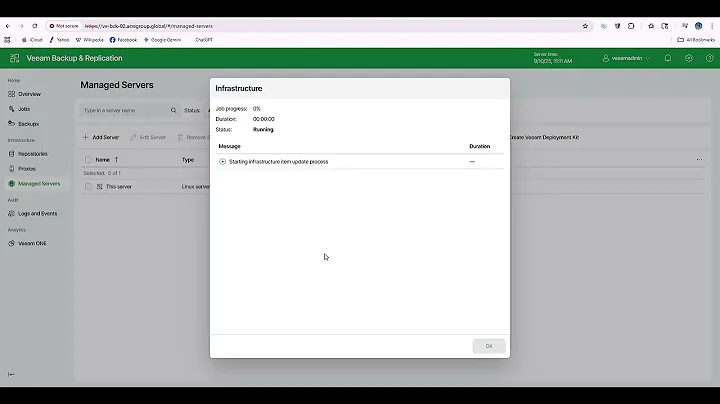Open the Wikipedia bookmark
The width and height of the screenshot is (720, 404).
90,40
